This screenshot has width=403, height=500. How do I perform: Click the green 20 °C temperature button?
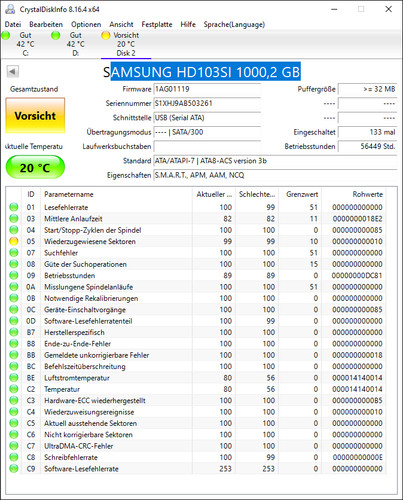point(35,167)
